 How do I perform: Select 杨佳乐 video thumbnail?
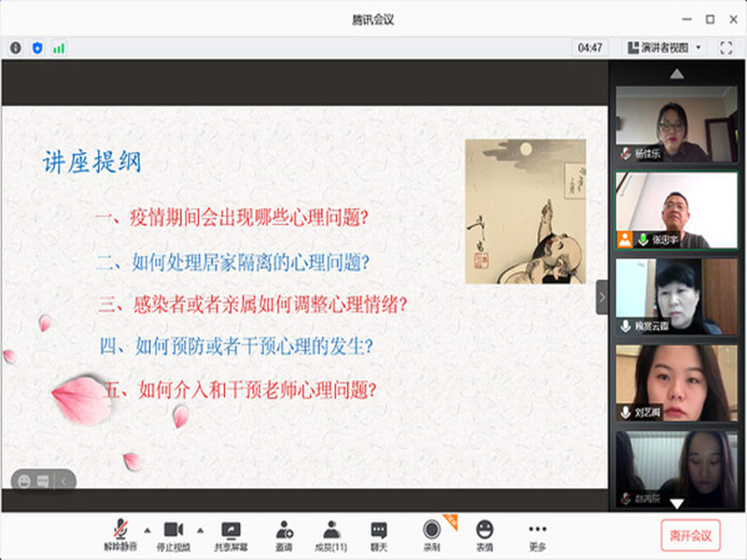coord(676,124)
